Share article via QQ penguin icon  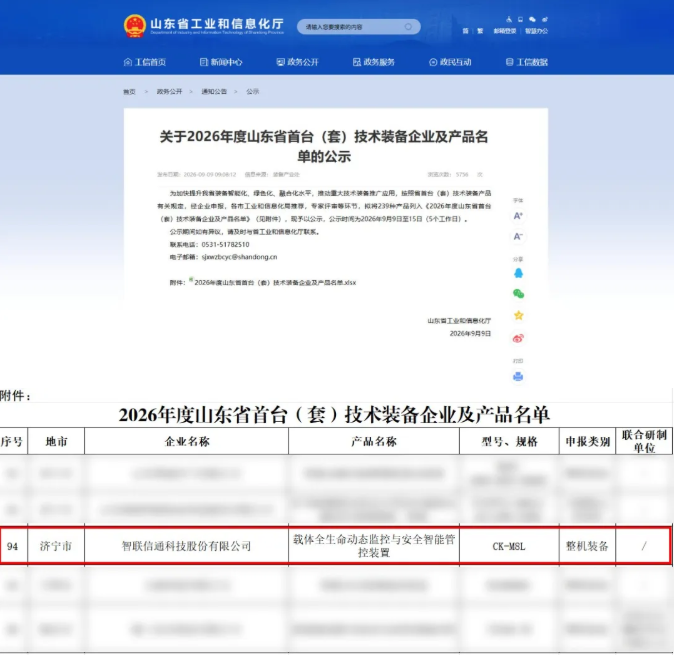pos(518,273)
